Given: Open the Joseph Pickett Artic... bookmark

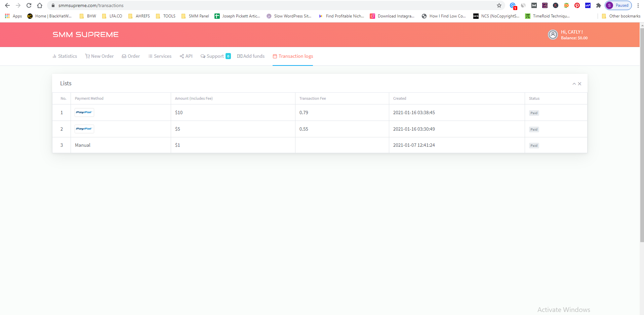Looking at the screenshot, I should (x=237, y=16).
